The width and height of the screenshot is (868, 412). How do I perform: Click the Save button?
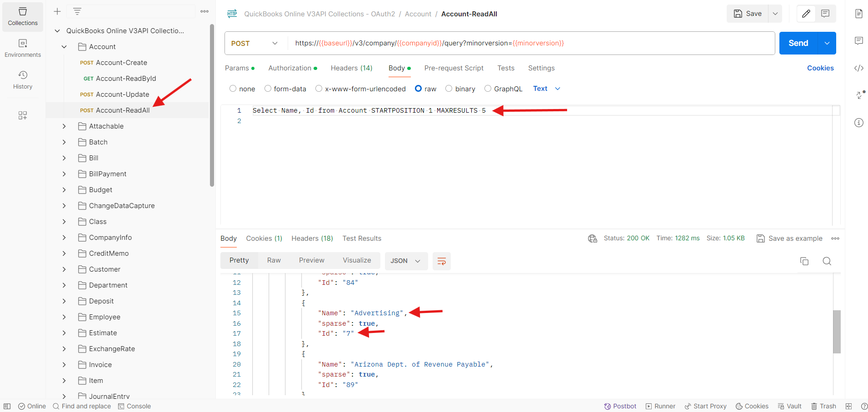(748, 14)
